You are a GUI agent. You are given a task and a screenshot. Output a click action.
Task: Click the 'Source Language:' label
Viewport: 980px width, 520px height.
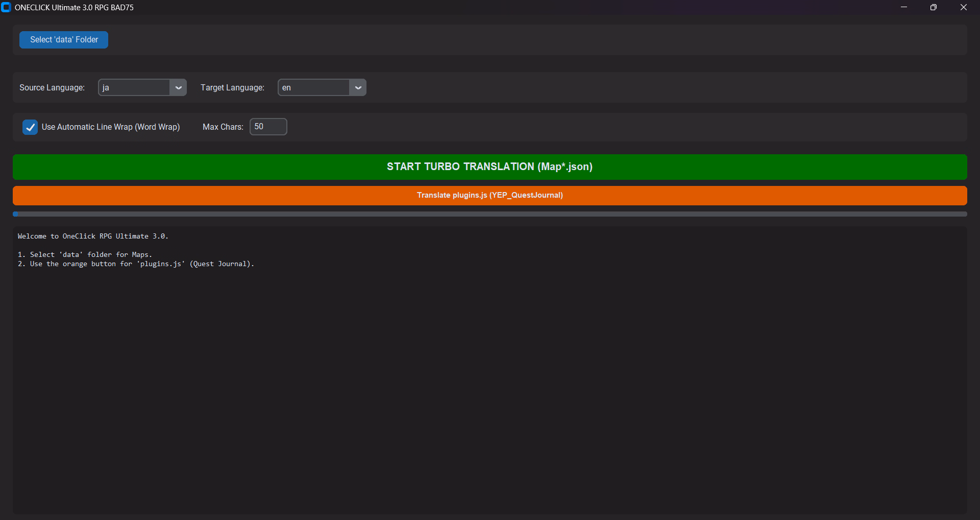52,88
